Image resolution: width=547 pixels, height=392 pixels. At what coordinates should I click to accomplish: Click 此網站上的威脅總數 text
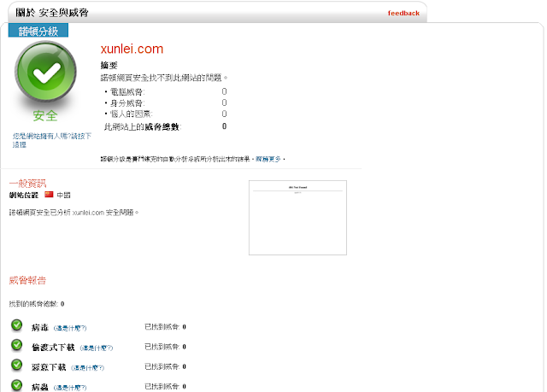coord(143,126)
